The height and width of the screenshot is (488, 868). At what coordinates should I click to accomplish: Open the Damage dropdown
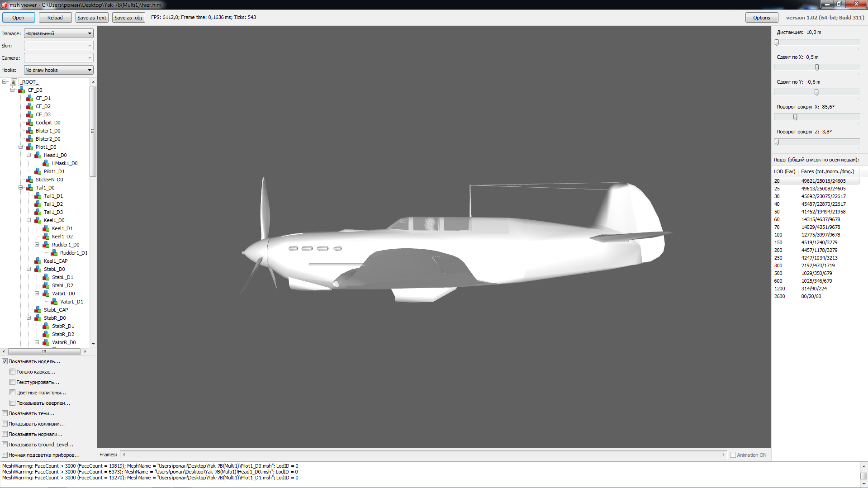point(59,33)
